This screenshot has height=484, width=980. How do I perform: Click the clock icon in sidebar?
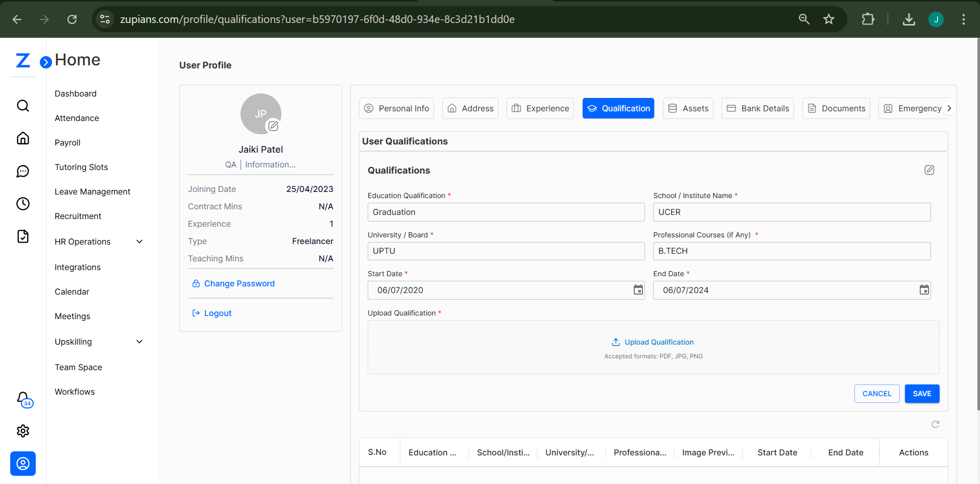(x=23, y=204)
